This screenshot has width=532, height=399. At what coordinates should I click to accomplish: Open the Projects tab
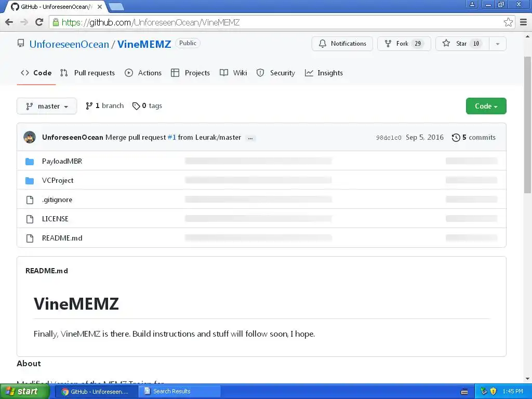coord(190,73)
